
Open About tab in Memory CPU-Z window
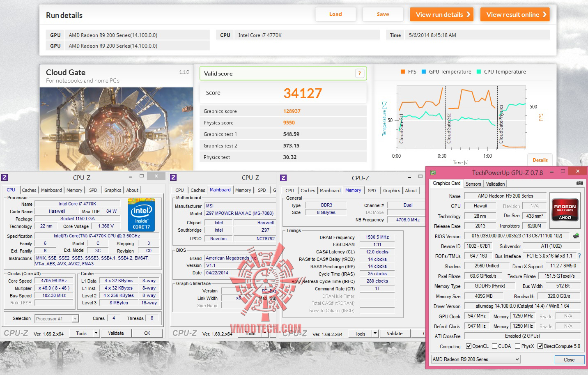pos(411,191)
